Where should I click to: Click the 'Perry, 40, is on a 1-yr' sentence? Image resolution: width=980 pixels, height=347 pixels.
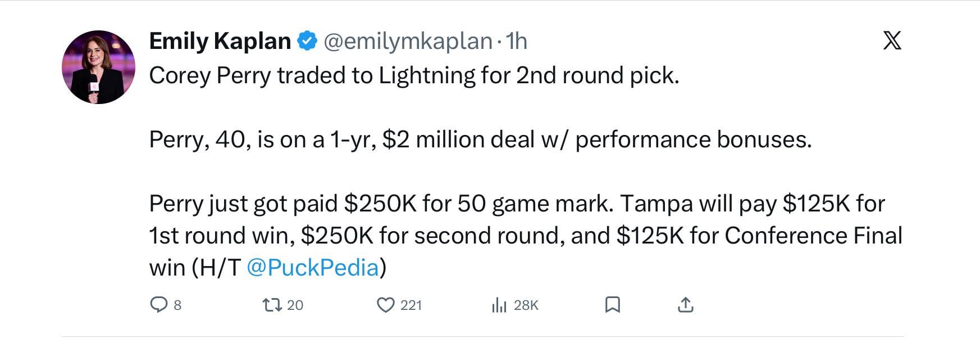(x=480, y=139)
